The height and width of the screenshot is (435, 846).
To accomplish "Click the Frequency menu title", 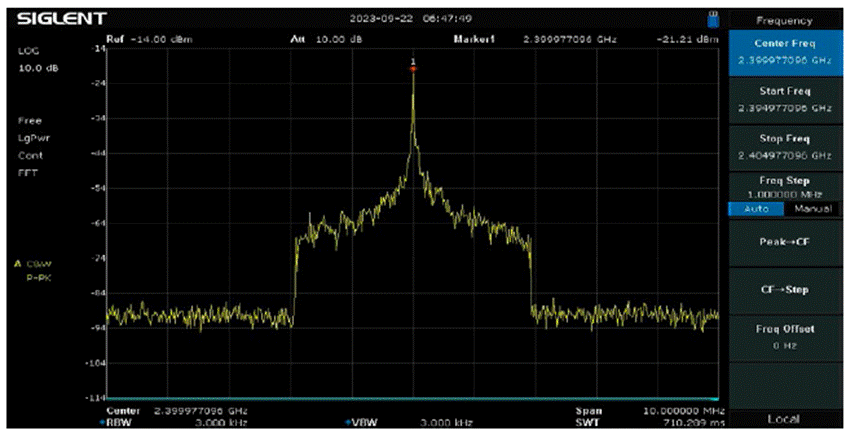I will coord(784,19).
